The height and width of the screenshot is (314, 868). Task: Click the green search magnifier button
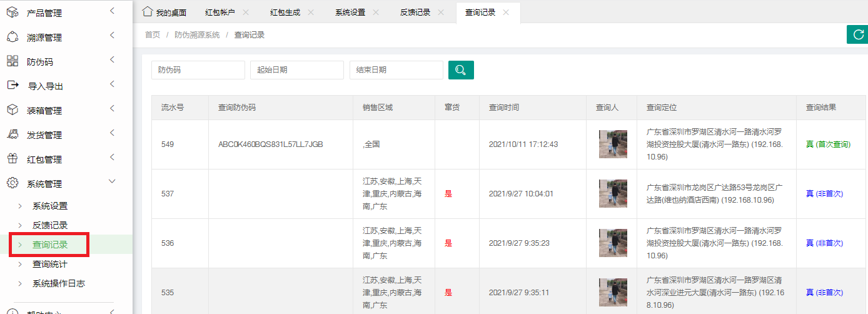point(461,70)
